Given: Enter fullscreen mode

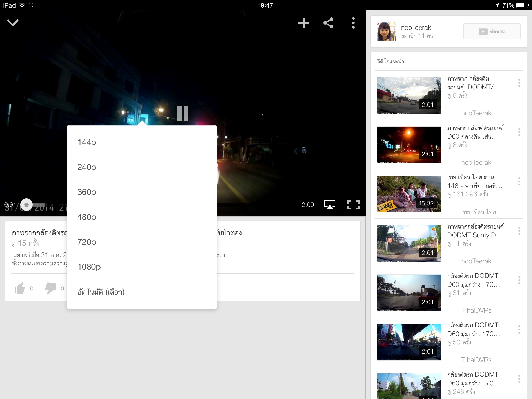Looking at the screenshot, I should (353, 205).
